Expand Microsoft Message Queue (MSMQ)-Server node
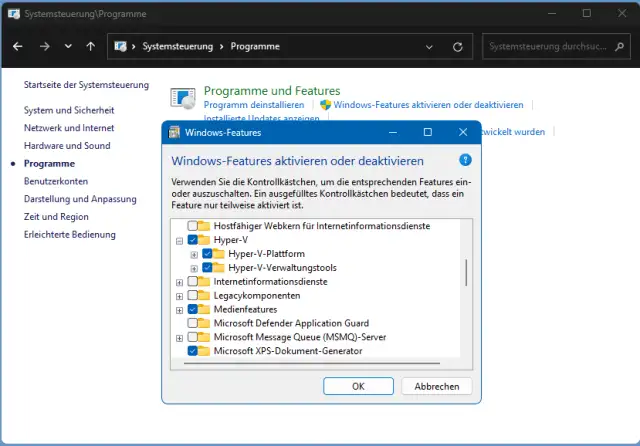Screen dimensions: 640x446 tap(179, 338)
